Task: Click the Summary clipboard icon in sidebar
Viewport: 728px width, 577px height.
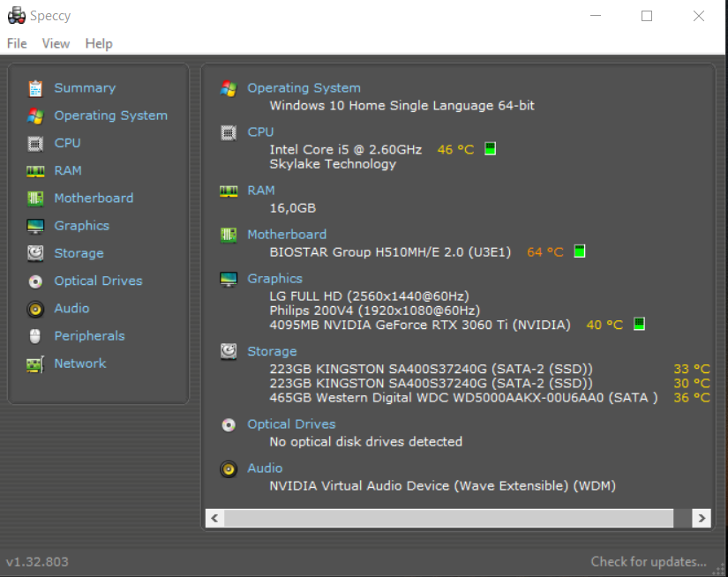Action: (35, 88)
